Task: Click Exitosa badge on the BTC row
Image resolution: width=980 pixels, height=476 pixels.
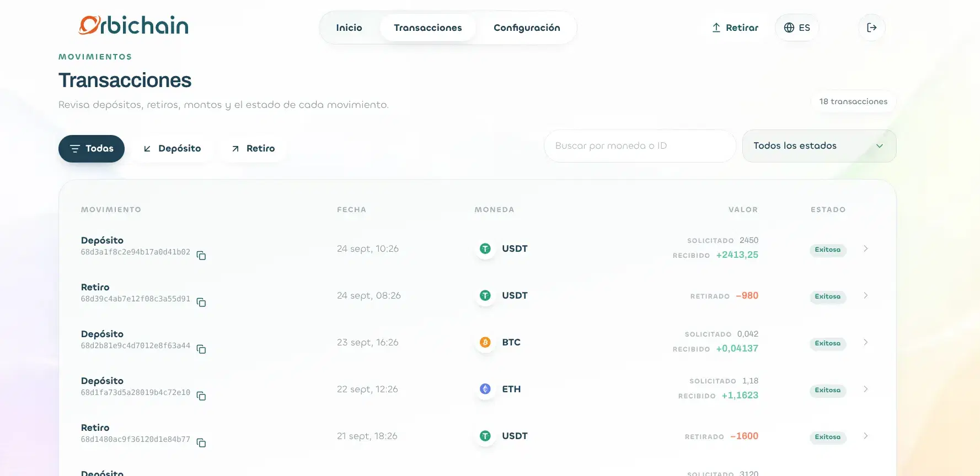Action: tap(828, 343)
